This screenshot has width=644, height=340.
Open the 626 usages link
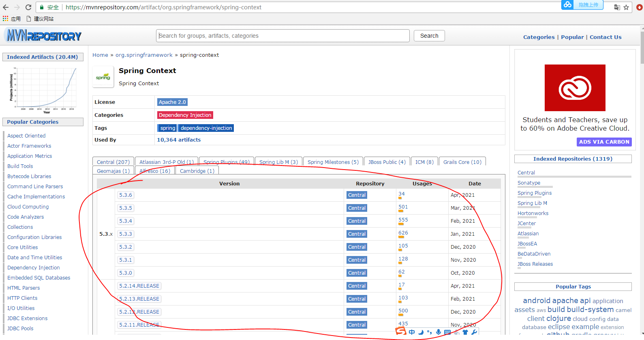(x=403, y=233)
